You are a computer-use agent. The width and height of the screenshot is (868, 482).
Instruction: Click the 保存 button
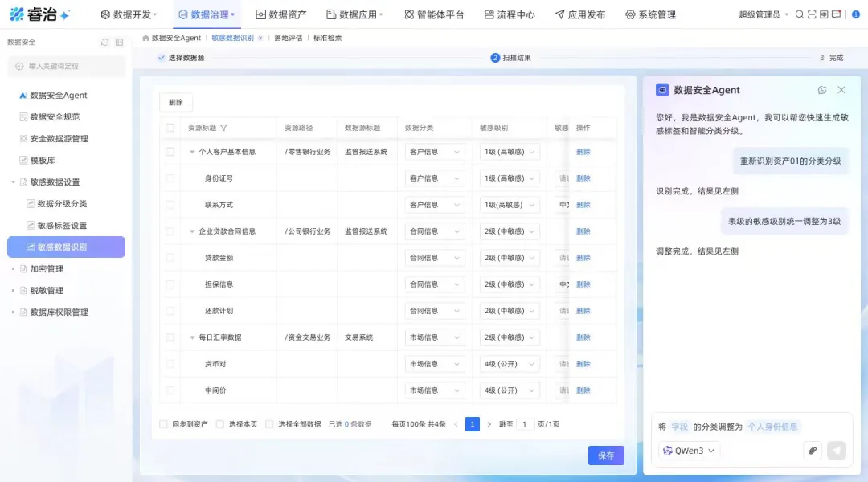(x=606, y=455)
